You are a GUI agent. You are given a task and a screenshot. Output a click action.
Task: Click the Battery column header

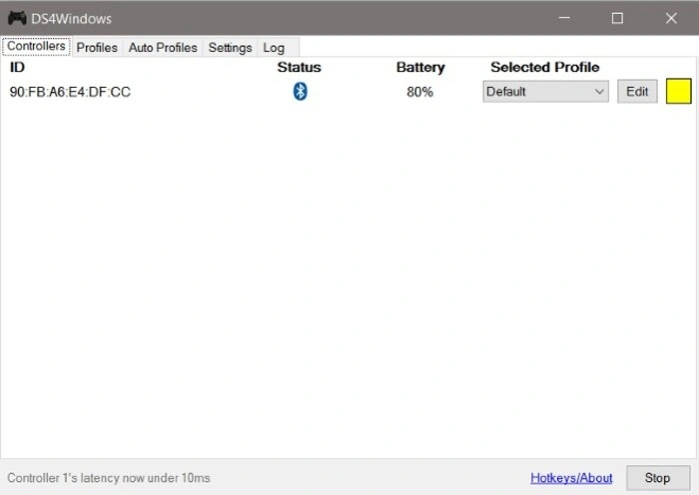point(420,67)
